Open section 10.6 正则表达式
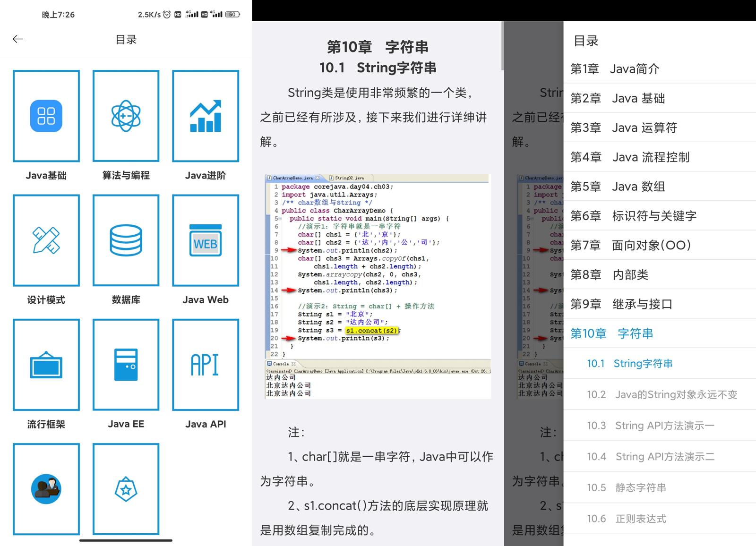Image resolution: width=756 pixels, height=546 pixels. coord(627,519)
